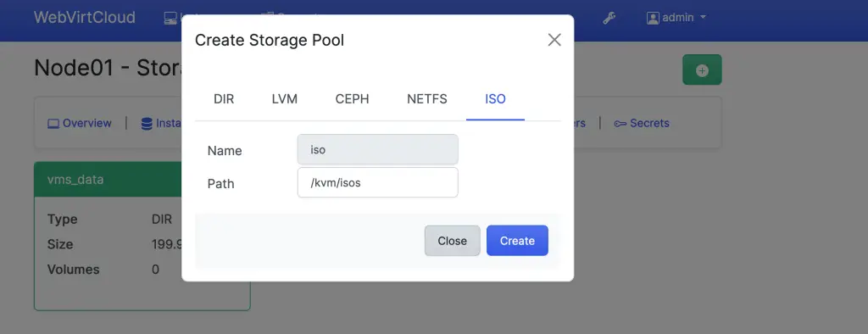The image size is (868, 334).
Task: Switch to the DIR tab
Action: pos(224,99)
